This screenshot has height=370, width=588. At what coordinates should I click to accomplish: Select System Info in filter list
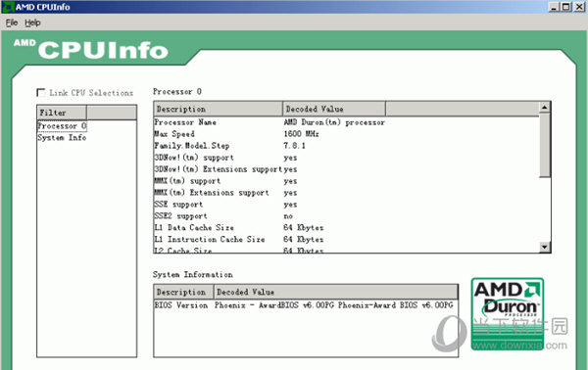point(63,138)
